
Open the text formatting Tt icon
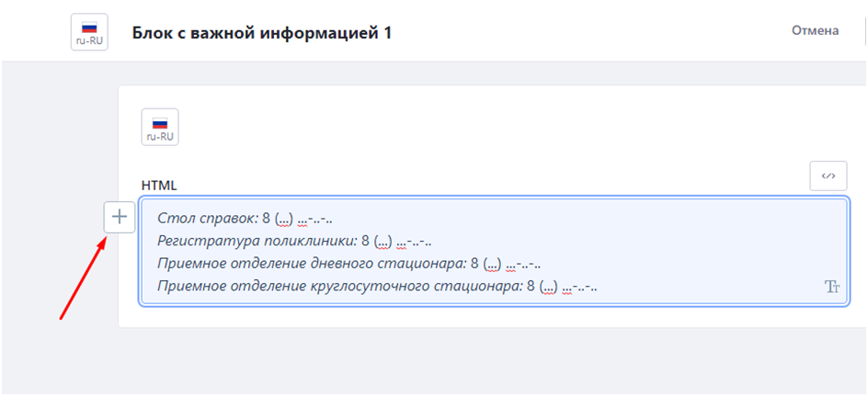(832, 287)
